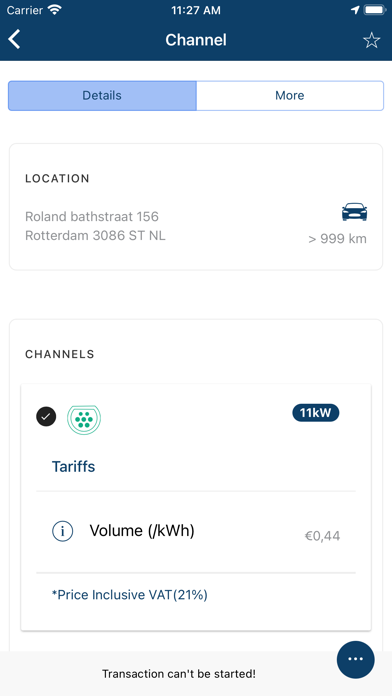Tap the car navigation icon
This screenshot has width=392, height=696.
(354, 212)
